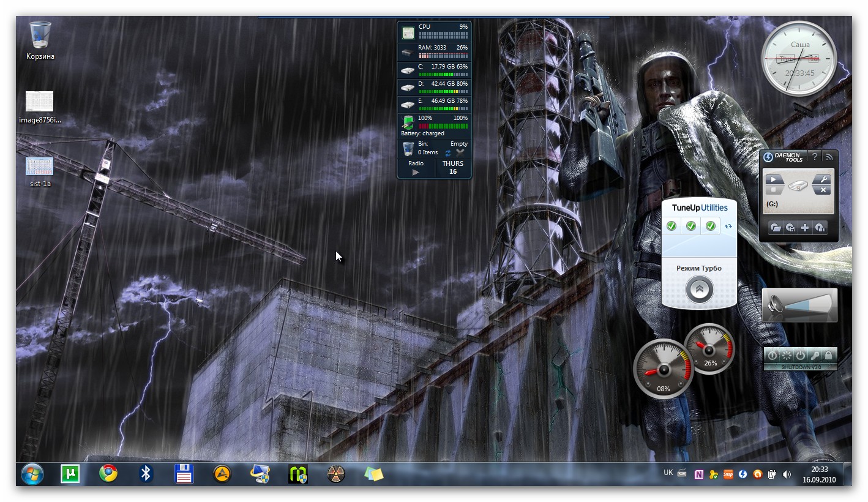Click the RSS icon in Daemon Tools gadget
Image resolution: width=868 pixels, height=502 pixels.
coord(829,157)
